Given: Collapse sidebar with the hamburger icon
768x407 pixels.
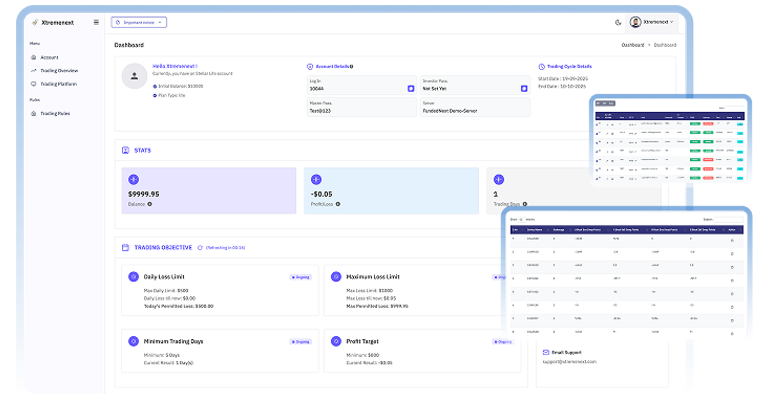Looking at the screenshot, I should coord(96,22).
